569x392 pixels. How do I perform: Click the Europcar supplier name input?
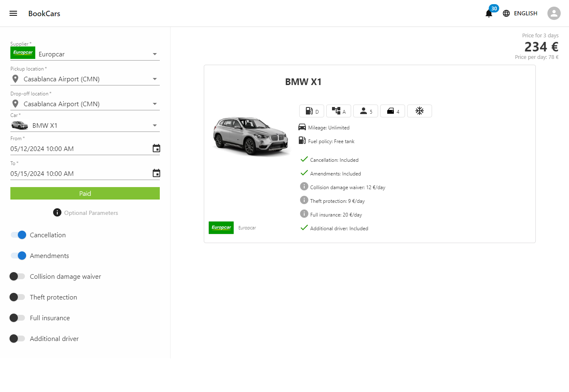[x=93, y=54]
